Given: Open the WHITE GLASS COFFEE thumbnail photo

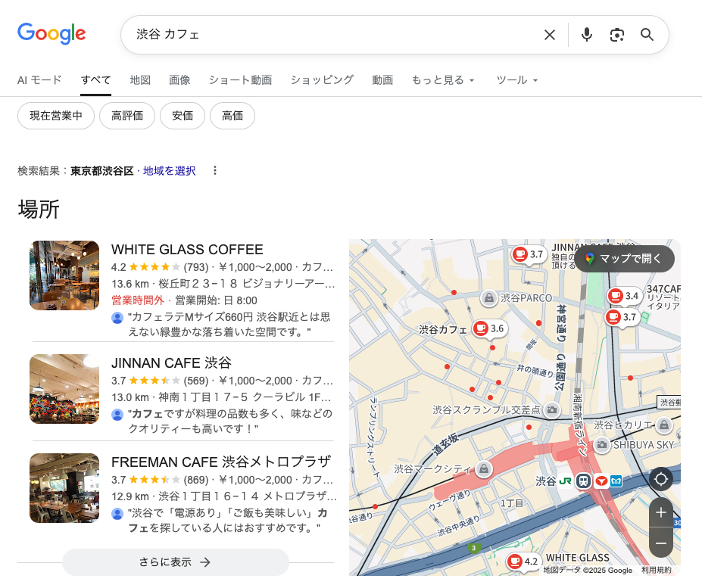Looking at the screenshot, I should coord(64,275).
